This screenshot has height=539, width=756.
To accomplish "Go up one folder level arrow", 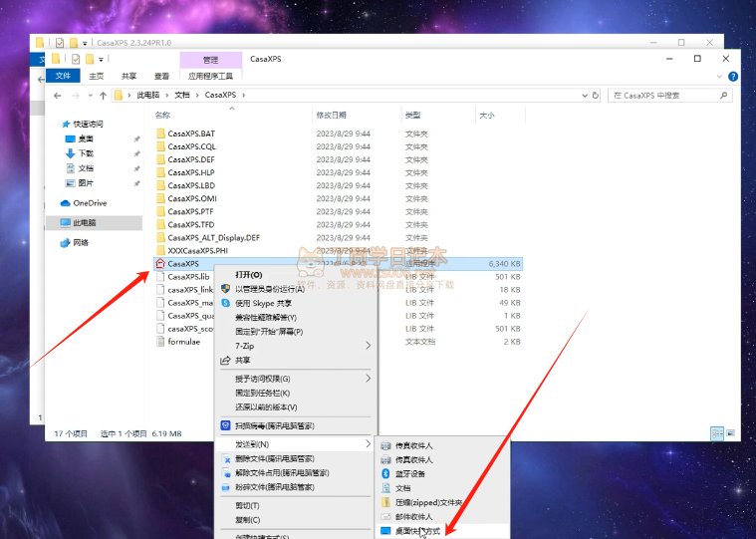I will tap(103, 96).
